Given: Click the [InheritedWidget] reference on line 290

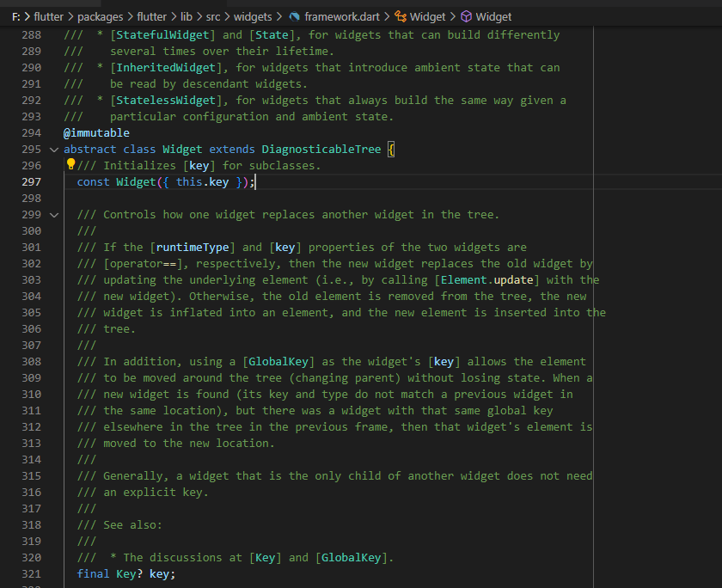Looking at the screenshot, I should [166, 68].
